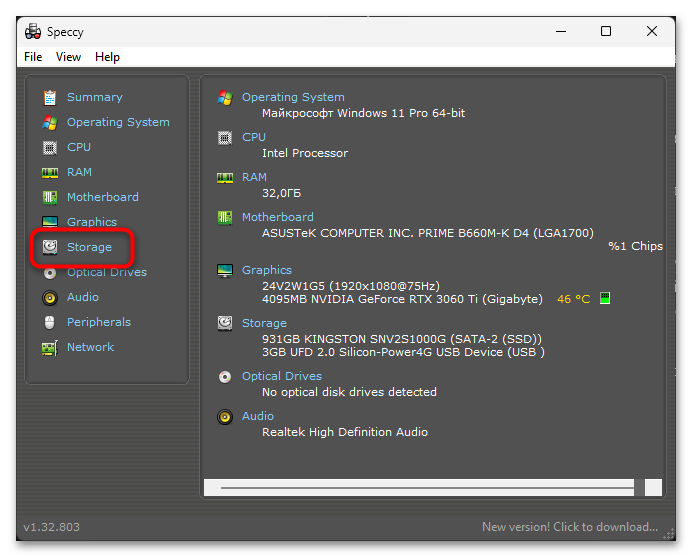Click the RAM icon in the summary panel
This screenshot has width=692, height=557.
point(225,178)
